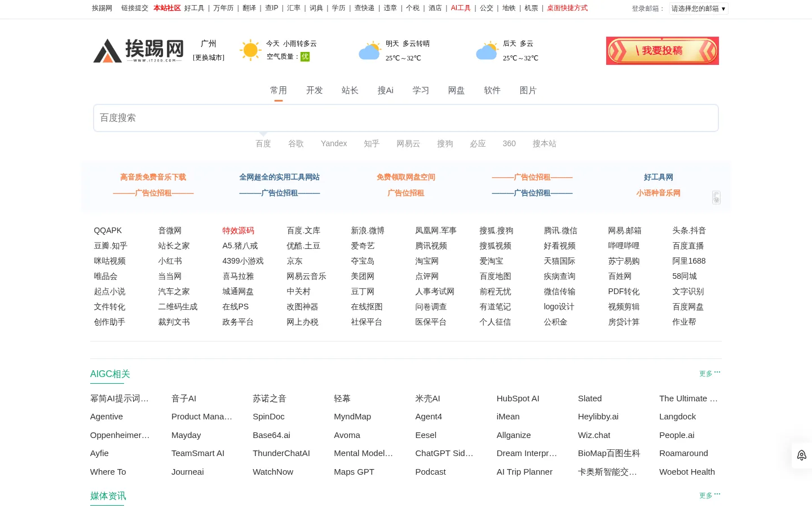The width and height of the screenshot is (812, 508).
Task: Open 全网超全的实用工具网站 link
Action: [280, 177]
